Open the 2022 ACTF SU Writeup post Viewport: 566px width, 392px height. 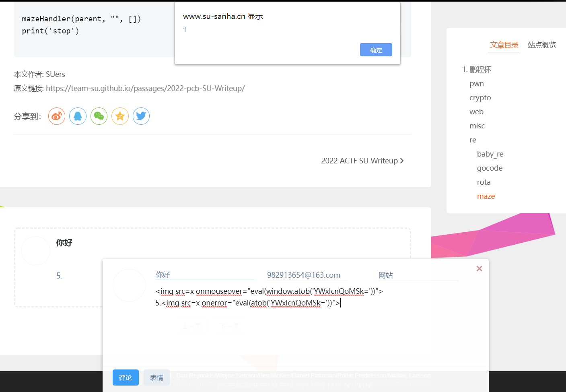(x=360, y=160)
